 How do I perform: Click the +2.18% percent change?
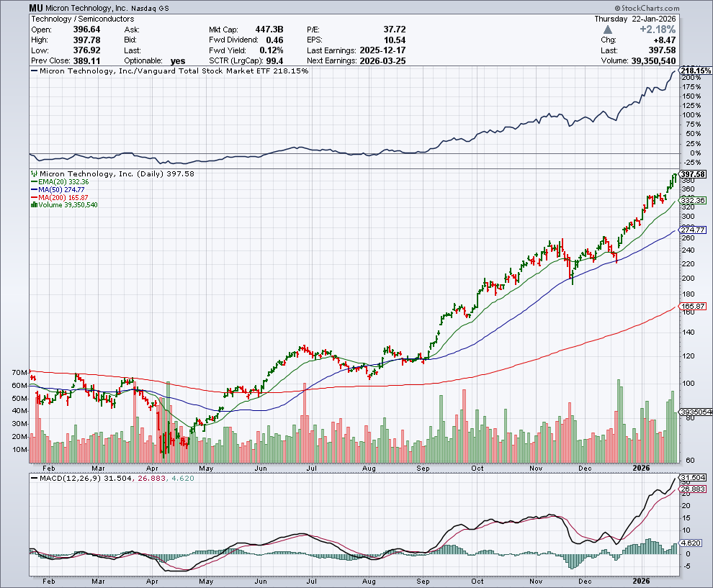[658, 30]
